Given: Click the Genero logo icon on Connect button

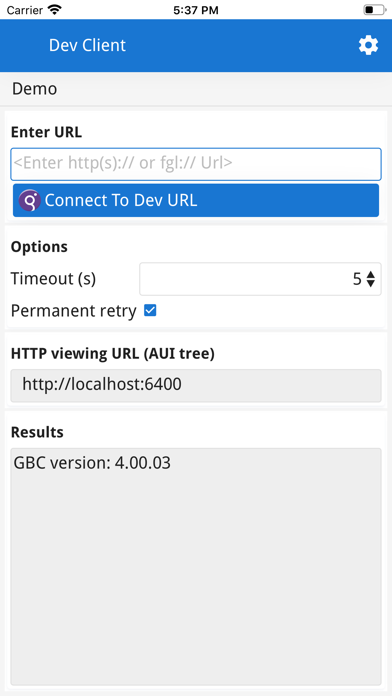Looking at the screenshot, I should pyautogui.click(x=29, y=201).
